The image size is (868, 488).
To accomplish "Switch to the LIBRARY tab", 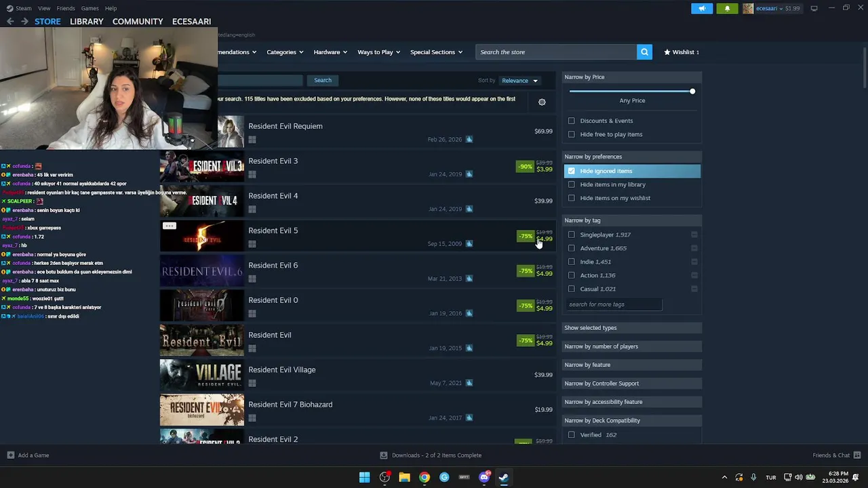I will click(87, 22).
